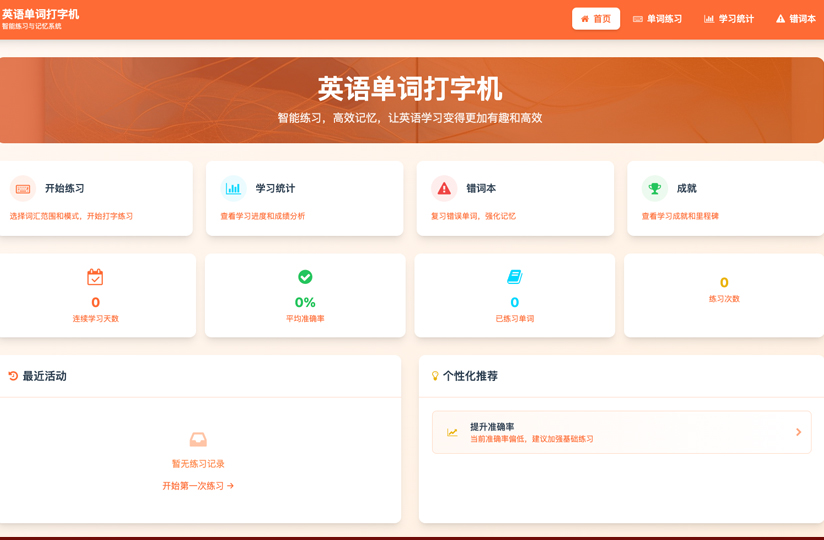This screenshot has width=824, height=540.
Task: Click the 英语单词打字机 logo title
Action: click(x=40, y=14)
